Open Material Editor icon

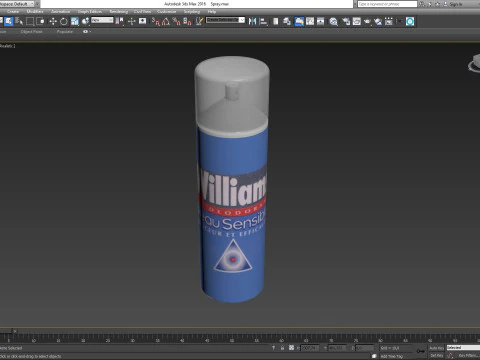[333, 22]
